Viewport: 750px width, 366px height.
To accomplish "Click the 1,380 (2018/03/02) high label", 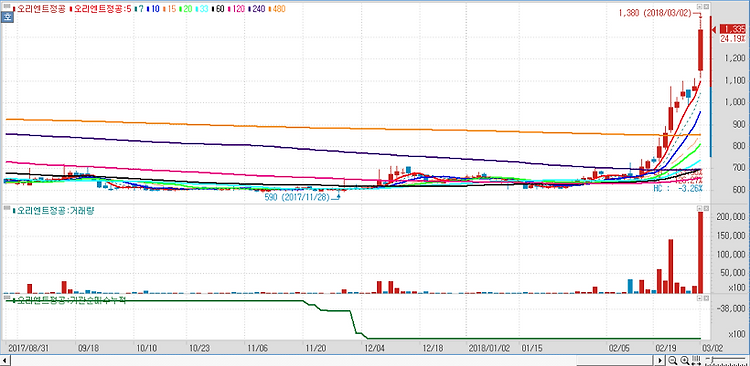I will pyautogui.click(x=654, y=14).
